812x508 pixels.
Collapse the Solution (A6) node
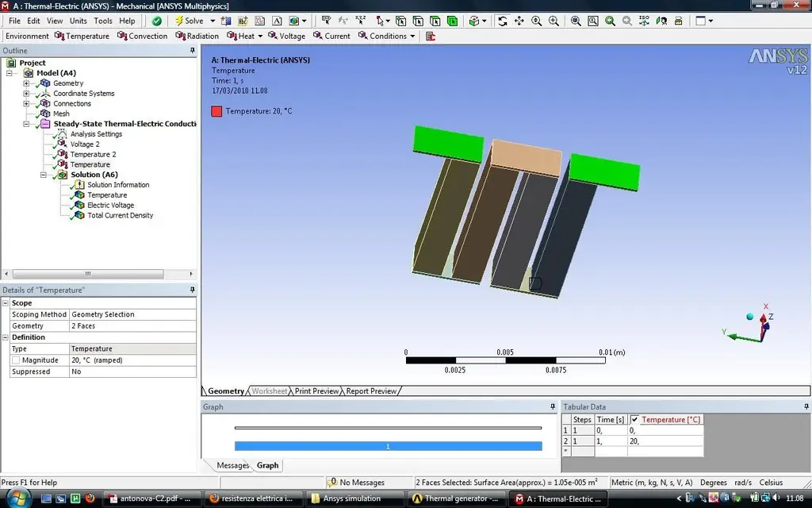pos(44,175)
